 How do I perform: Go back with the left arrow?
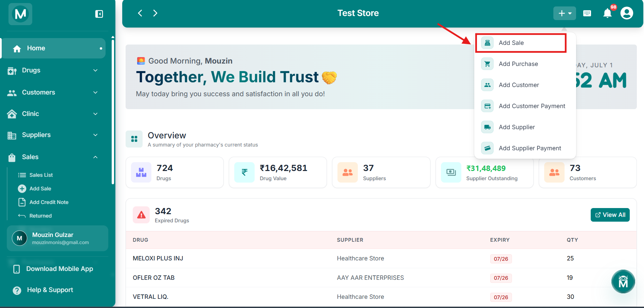[140, 13]
